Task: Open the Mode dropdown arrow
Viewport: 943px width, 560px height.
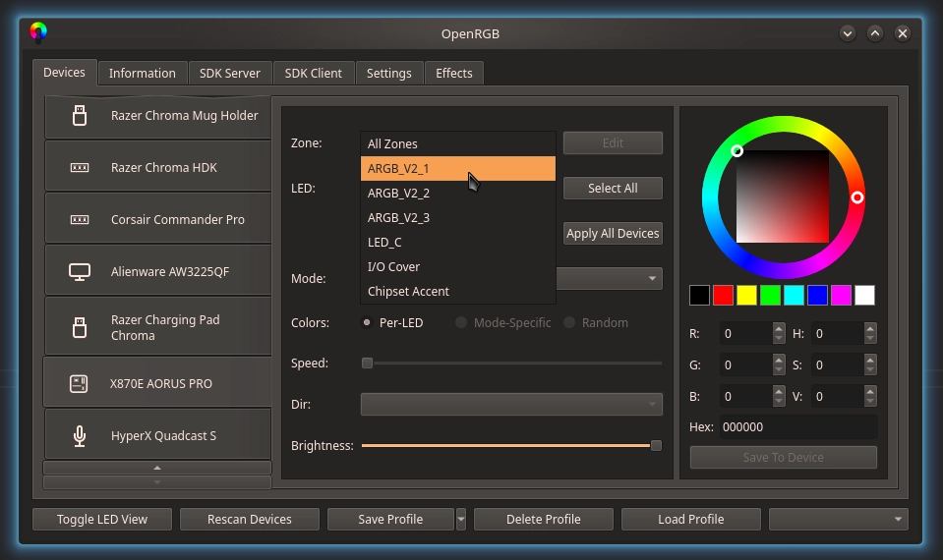Action: [652, 279]
